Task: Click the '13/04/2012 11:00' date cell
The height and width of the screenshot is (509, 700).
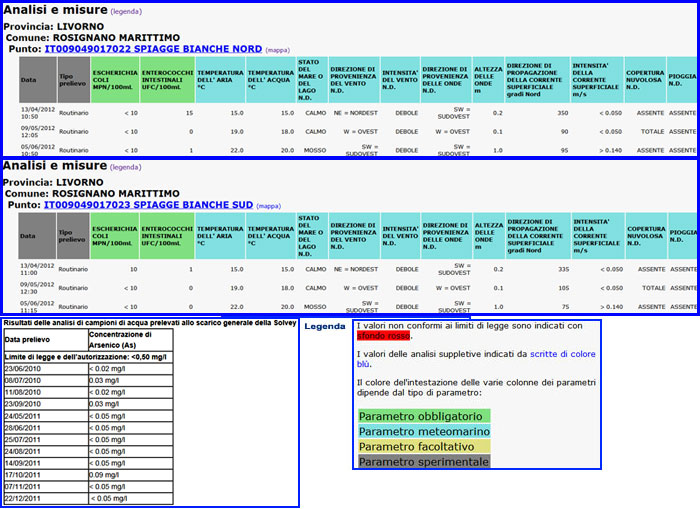Action: coord(37,269)
